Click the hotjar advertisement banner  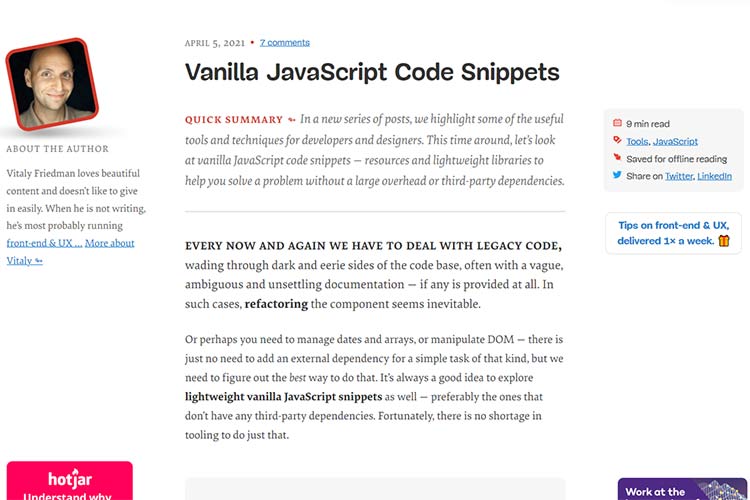point(69,481)
